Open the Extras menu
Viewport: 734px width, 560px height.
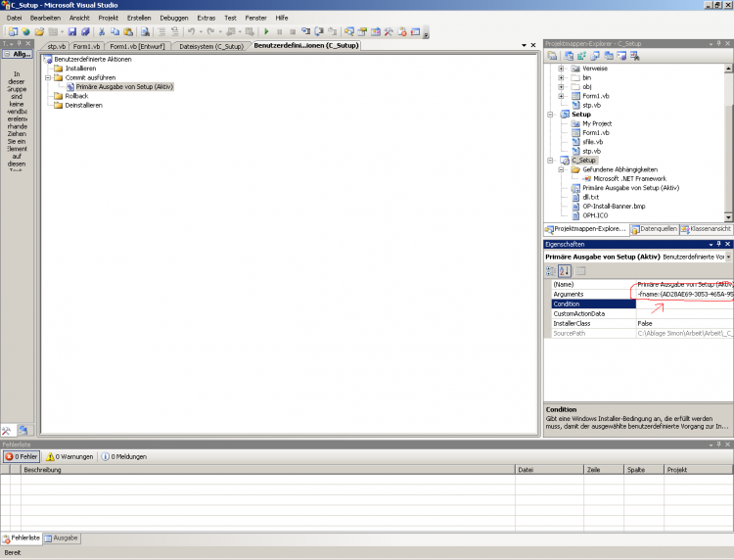206,18
